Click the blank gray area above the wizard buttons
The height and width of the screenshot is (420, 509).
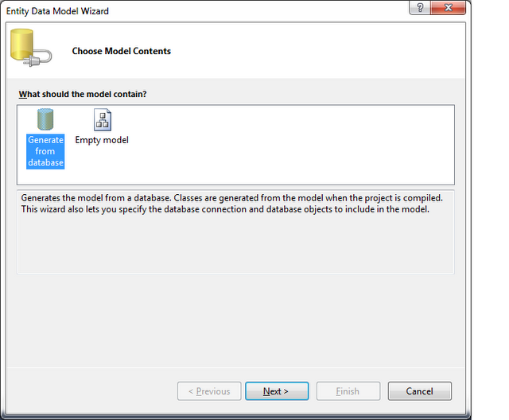click(x=235, y=321)
